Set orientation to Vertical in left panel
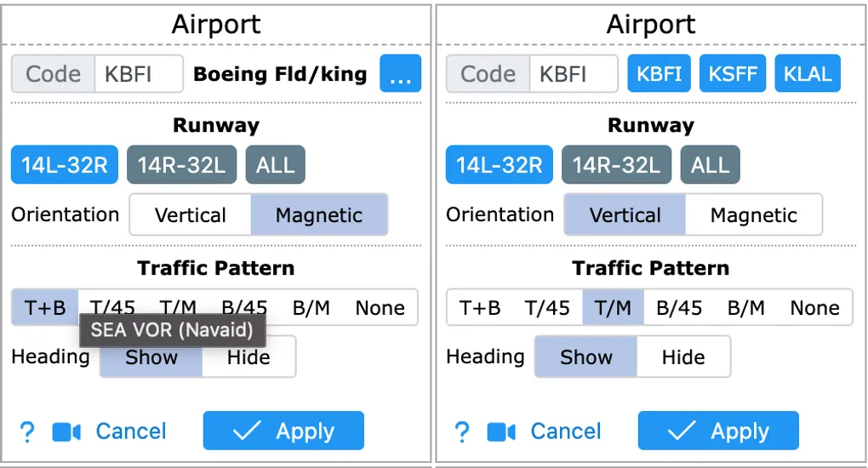 190,215
